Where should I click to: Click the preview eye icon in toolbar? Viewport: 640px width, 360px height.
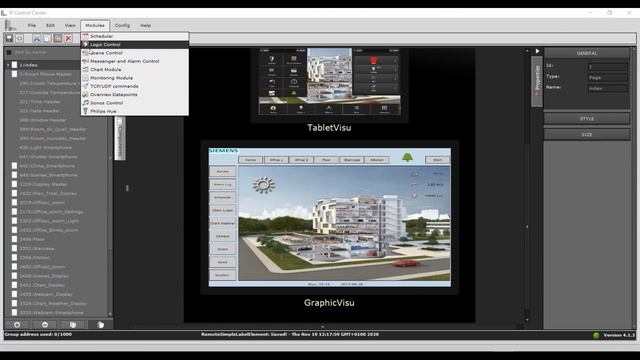coord(20,38)
